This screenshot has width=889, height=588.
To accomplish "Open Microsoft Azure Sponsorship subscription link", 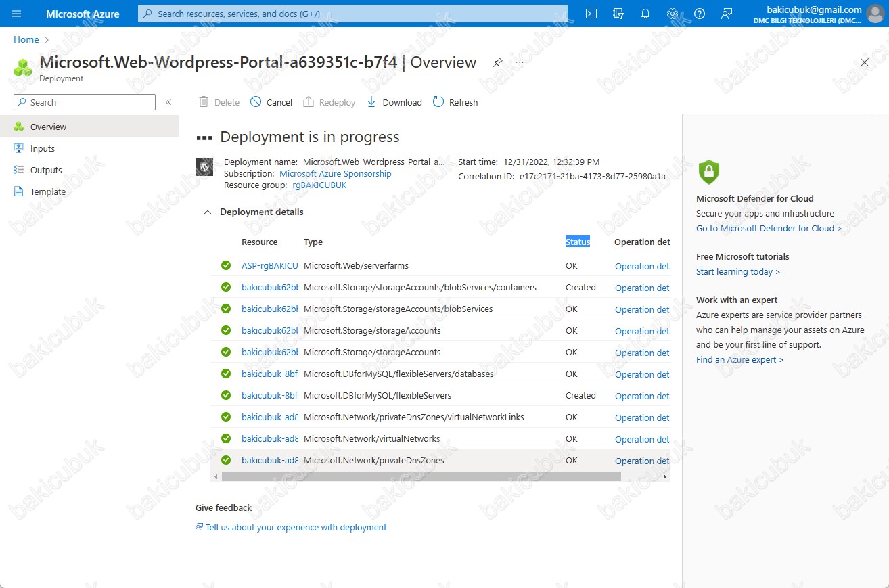I will [x=336, y=174].
